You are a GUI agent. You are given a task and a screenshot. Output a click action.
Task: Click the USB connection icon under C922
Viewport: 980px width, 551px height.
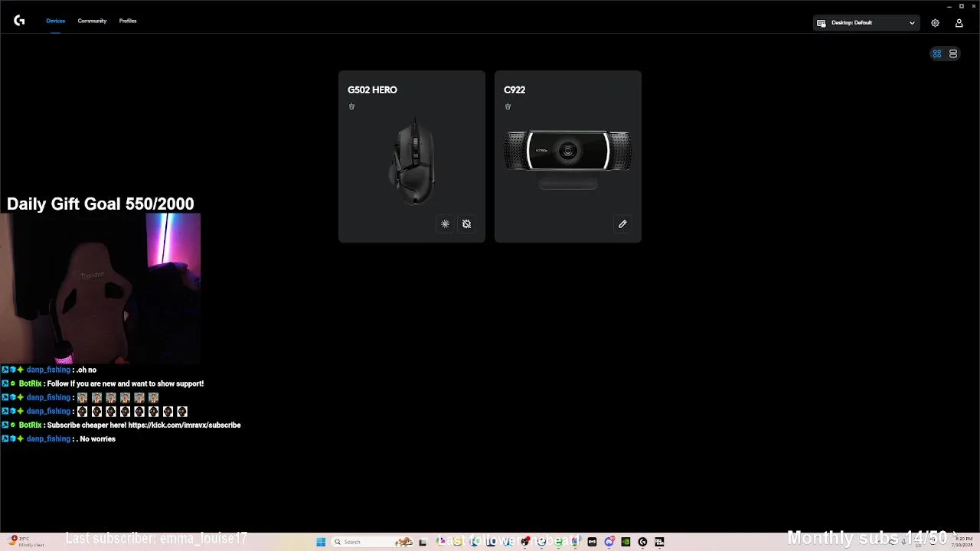click(508, 106)
